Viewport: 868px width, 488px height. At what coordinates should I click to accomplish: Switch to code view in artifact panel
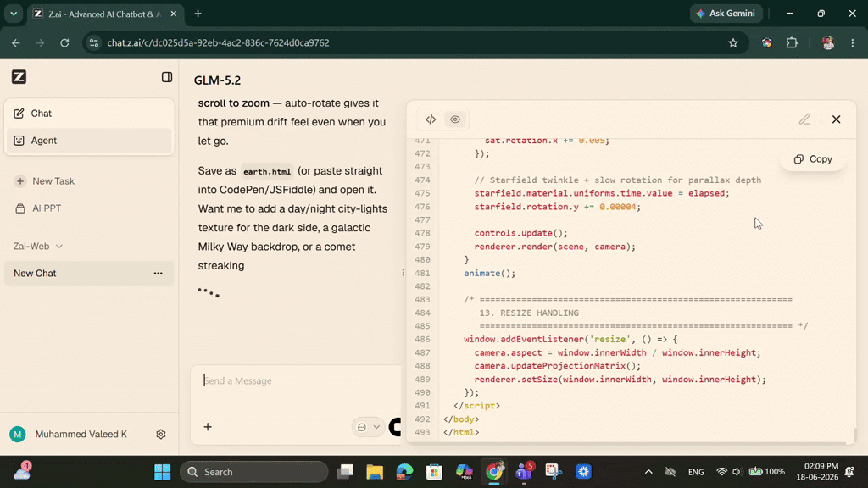click(431, 119)
